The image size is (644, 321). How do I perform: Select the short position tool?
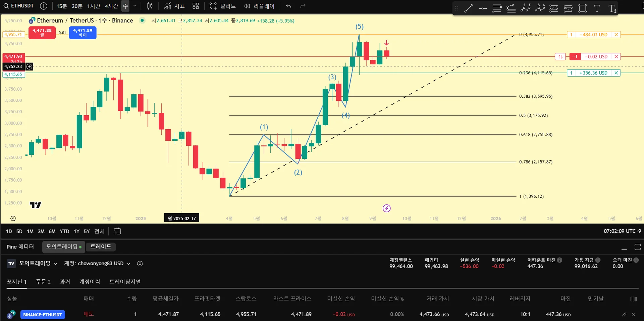point(568,8)
